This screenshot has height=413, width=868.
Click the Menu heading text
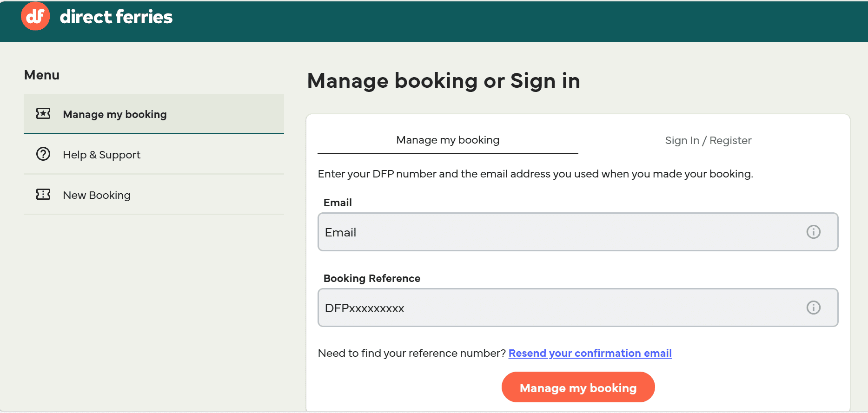42,75
